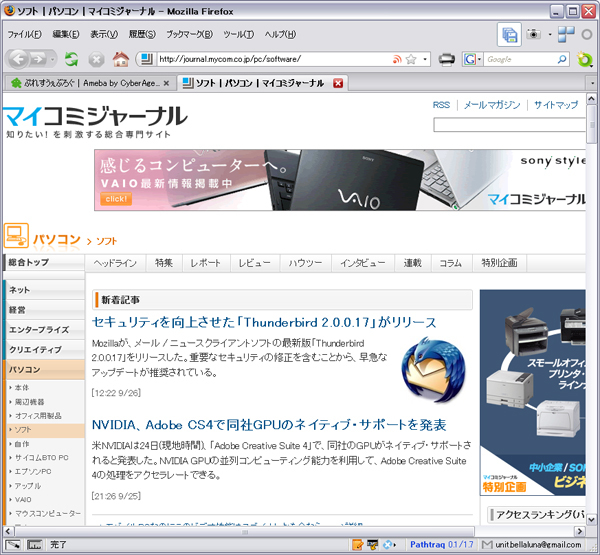Click the gray circle icon in menu bar

587,34
